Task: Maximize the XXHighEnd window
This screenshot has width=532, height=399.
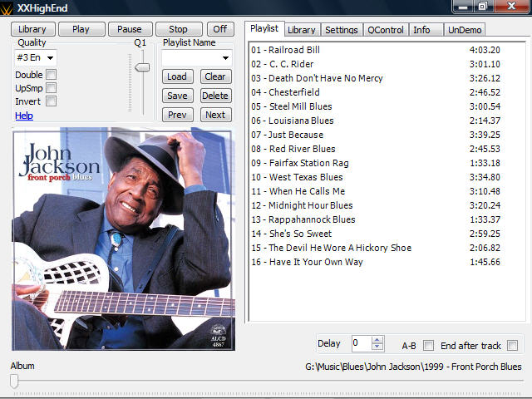Action: click(x=483, y=7)
